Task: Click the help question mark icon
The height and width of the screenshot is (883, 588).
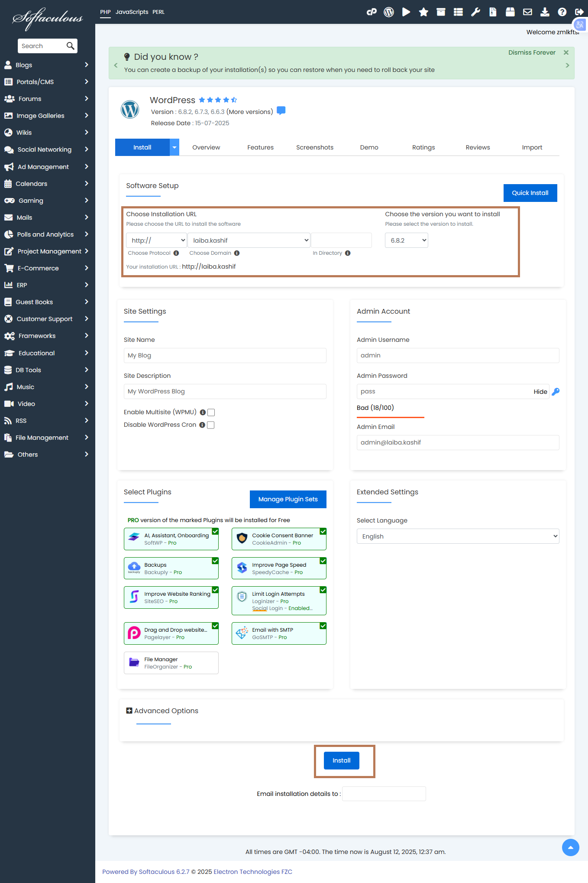Action: pyautogui.click(x=562, y=12)
